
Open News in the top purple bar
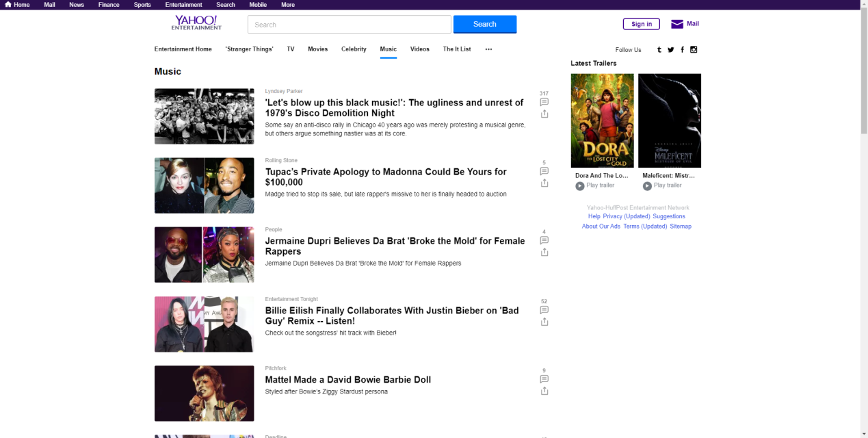click(x=77, y=5)
